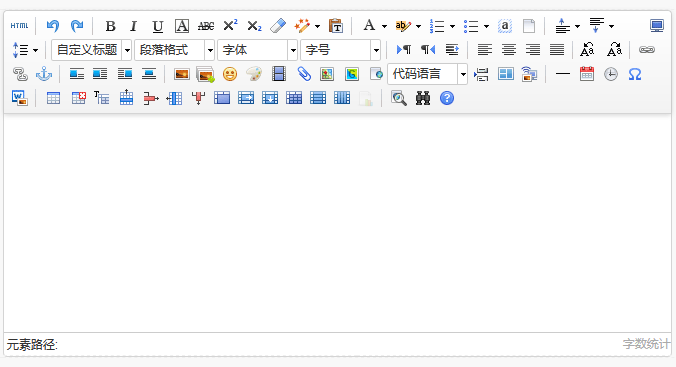Redo the last undone action
The height and width of the screenshot is (367, 676).
pos(77,26)
